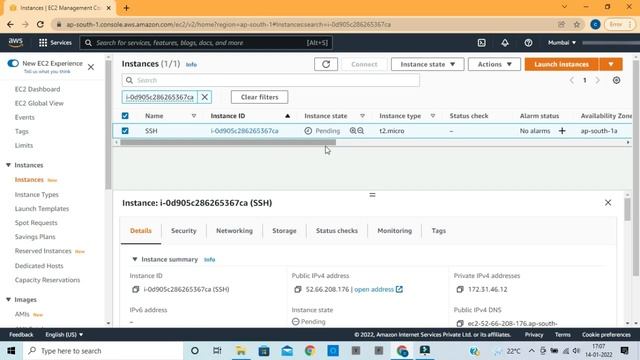Viewport: 640px width, 360px height.
Task: Focus the instances Search field
Action: tap(271, 80)
